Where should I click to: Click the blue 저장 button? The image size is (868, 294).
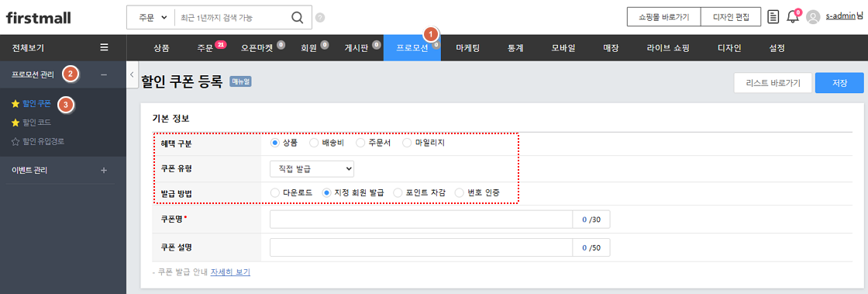[x=839, y=83]
